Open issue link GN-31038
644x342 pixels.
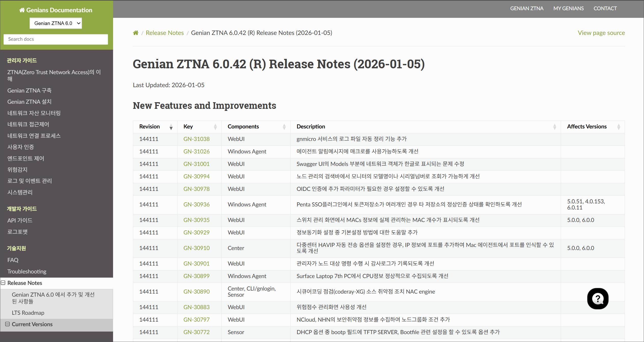click(x=196, y=139)
